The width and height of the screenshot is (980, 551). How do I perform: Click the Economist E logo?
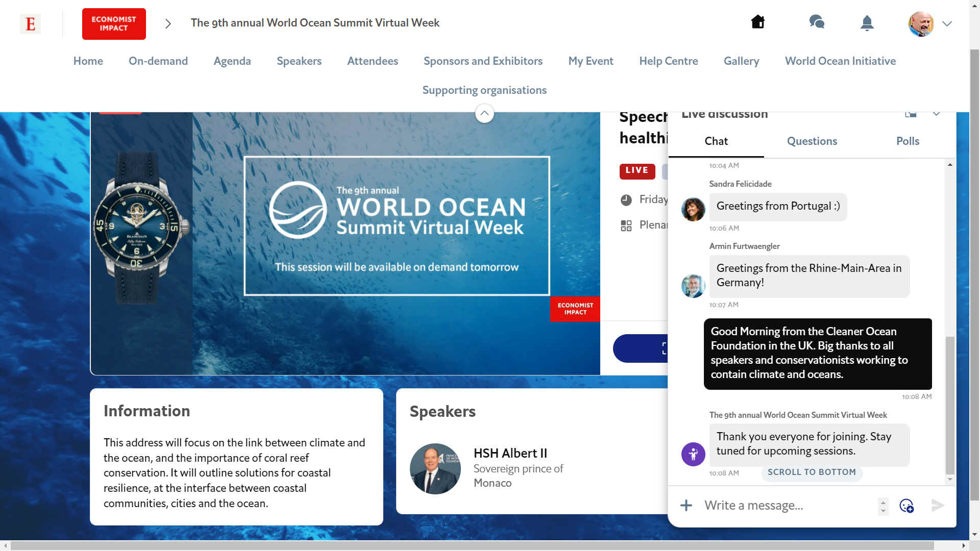click(x=30, y=24)
